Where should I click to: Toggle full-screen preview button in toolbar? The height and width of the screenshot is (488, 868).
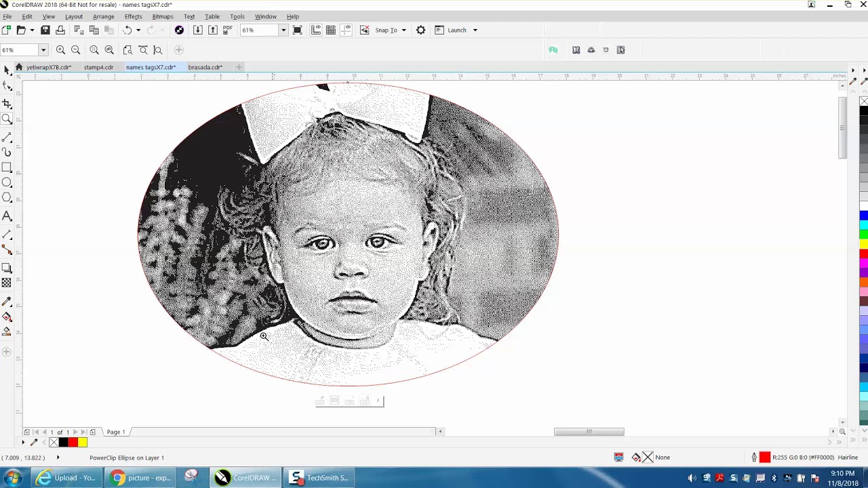[297, 30]
